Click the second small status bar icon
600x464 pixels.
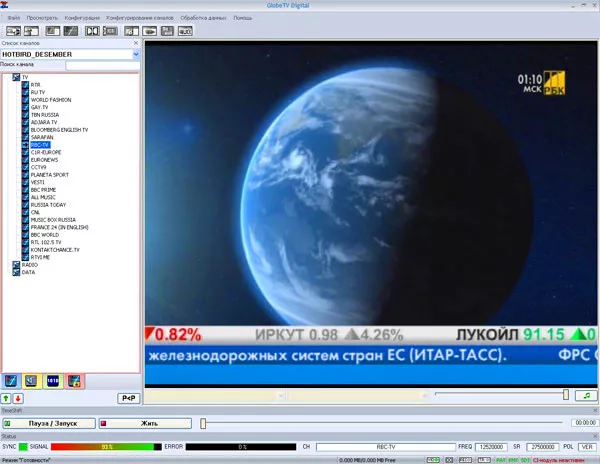tap(449, 460)
